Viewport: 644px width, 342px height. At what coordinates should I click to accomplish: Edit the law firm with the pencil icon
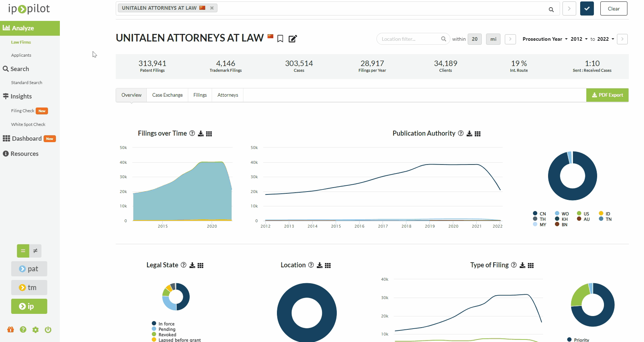(x=292, y=39)
